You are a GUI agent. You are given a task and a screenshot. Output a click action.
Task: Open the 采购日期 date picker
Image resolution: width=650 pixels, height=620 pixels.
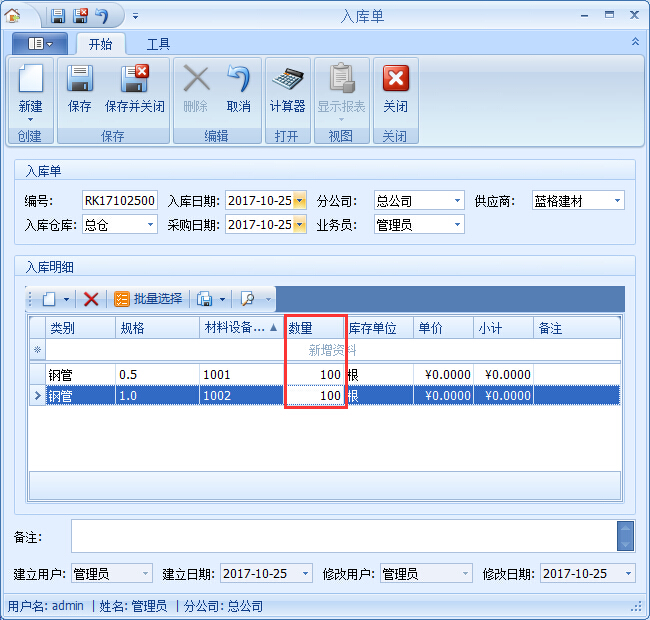coord(299,225)
